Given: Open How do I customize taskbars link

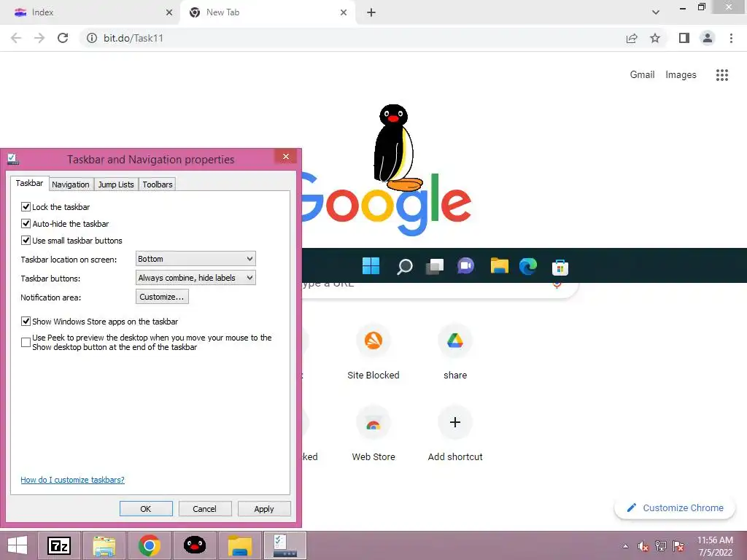Looking at the screenshot, I should (x=72, y=480).
